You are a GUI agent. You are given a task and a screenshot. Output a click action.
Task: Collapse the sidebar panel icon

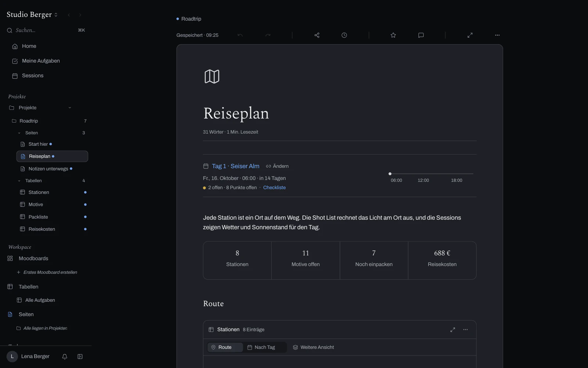pyautogui.click(x=80, y=357)
